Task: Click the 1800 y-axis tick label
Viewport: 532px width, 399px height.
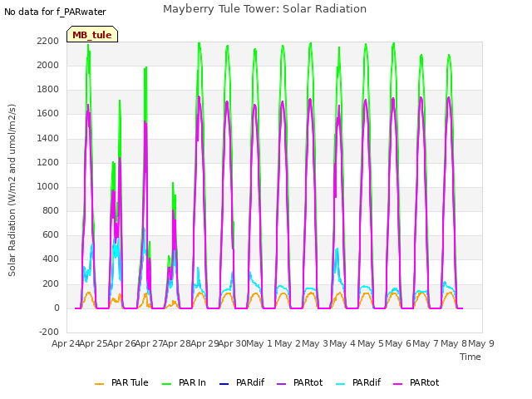Action: [48, 90]
